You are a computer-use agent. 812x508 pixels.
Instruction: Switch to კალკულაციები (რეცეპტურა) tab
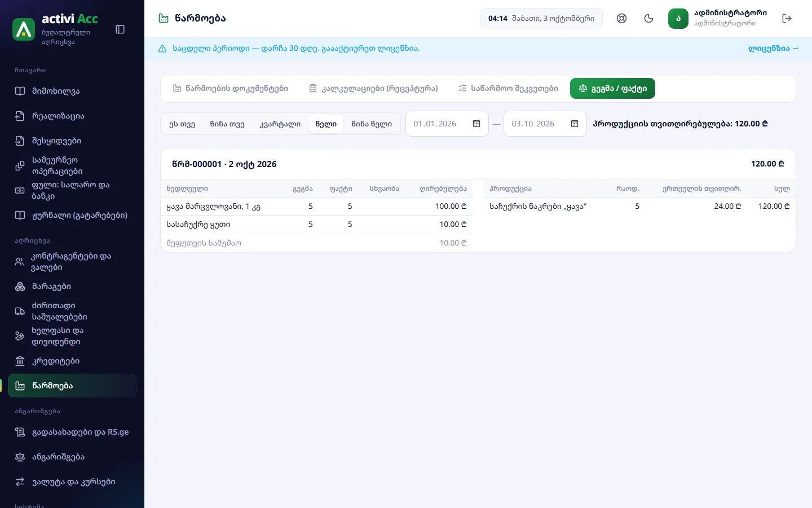coord(373,88)
